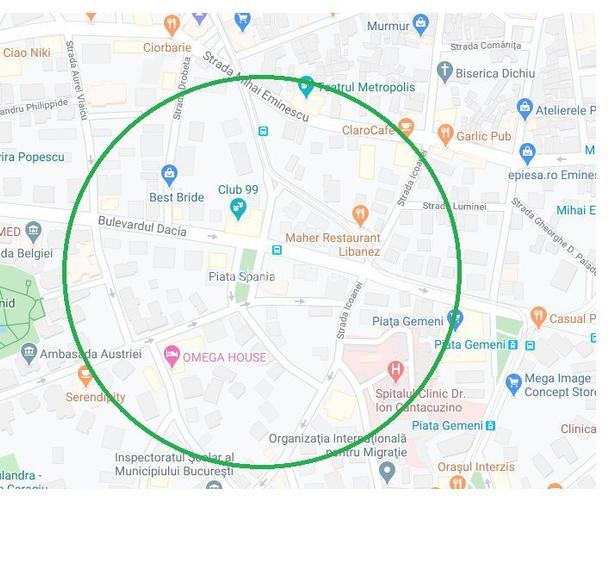Select the Club 99 nightlife marker
This screenshot has height=563, width=616.
tap(238, 208)
